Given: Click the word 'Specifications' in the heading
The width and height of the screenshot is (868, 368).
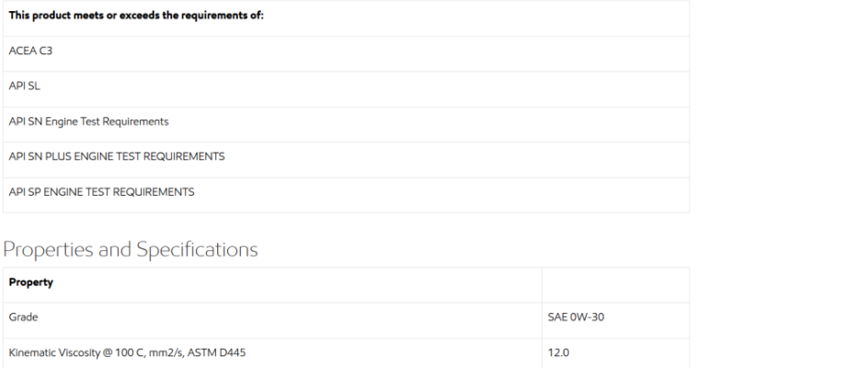Looking at the screenshot, I should 197,249.
